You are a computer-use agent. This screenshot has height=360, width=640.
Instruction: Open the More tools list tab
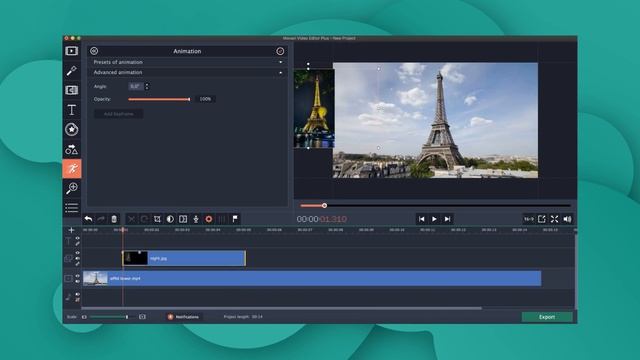point(72,208)
